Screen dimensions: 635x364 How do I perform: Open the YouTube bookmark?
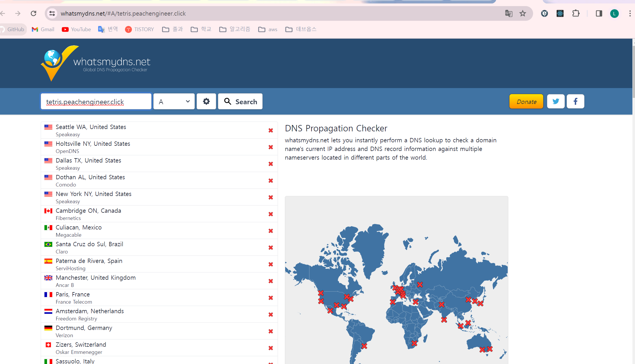point(76,29)
